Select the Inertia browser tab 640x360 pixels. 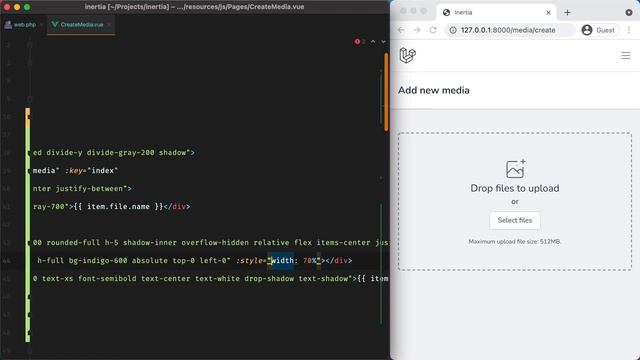click(x=496, y=13)
